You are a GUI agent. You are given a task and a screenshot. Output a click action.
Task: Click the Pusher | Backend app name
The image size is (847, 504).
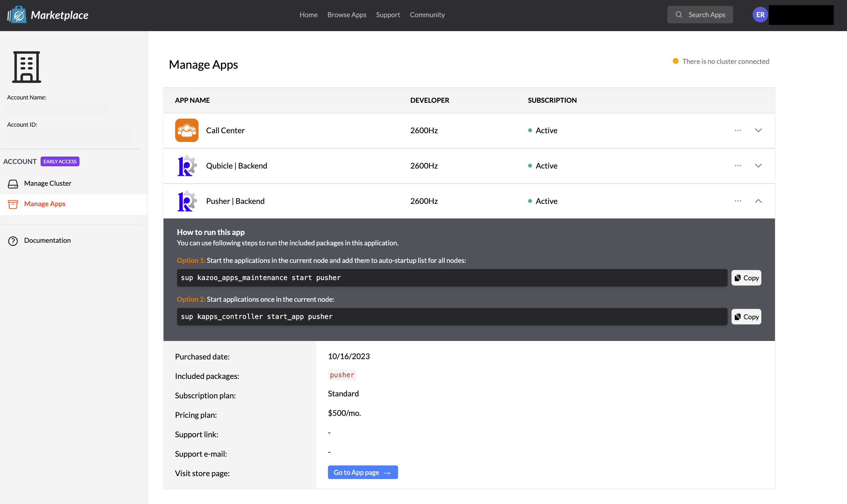pyautogui.click(x=235, y=201)
